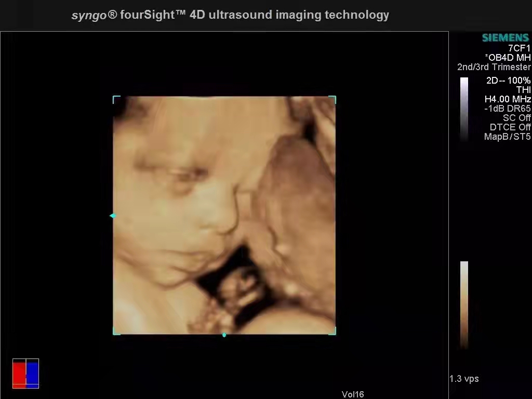Select the top-right corner handle of the volume box
This screenshot has width=532, height=399.
pyautogui.click(x=332, y=99)
